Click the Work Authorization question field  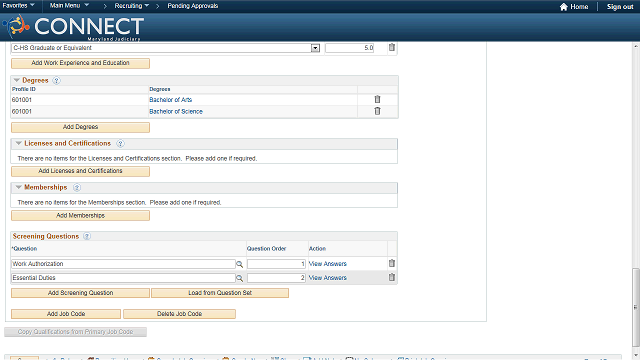pos(123,264)
